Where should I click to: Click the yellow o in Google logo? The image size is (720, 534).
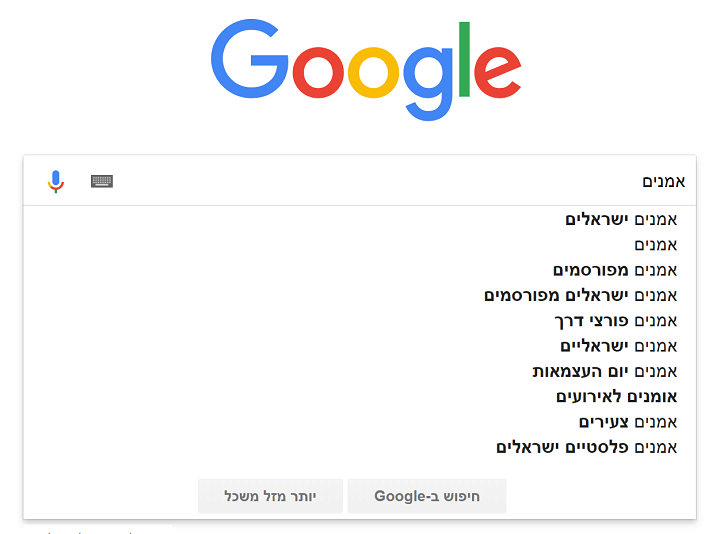pos(373,73)
